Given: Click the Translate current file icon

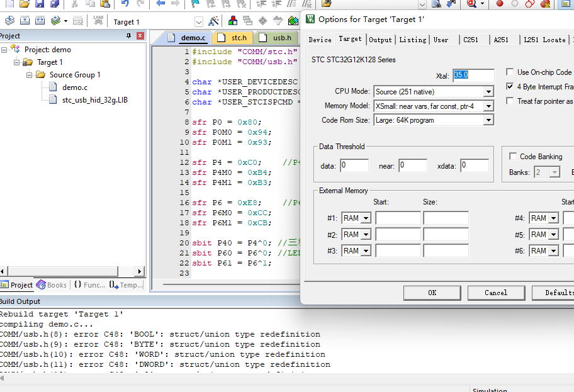Looking at the screenshot, I should click(10, 21).
